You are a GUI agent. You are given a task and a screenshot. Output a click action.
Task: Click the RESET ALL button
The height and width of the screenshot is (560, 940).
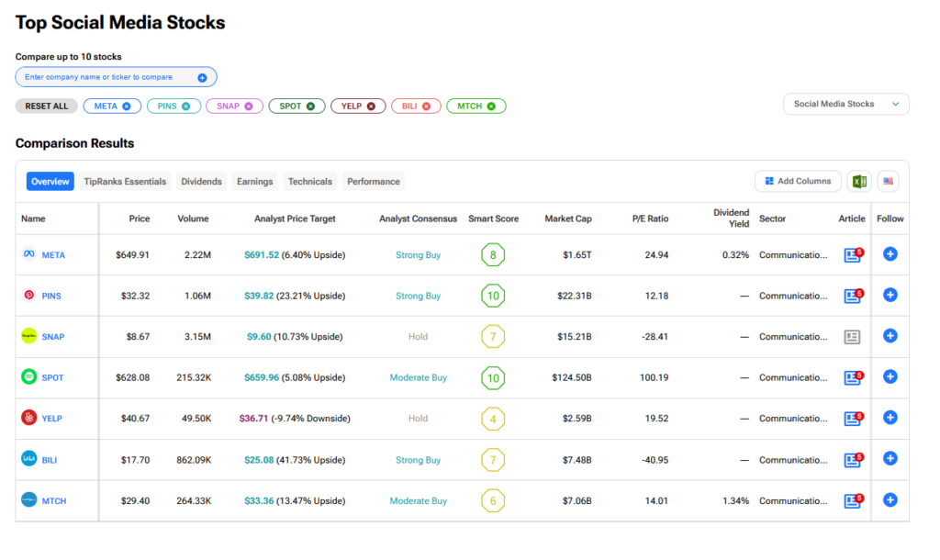(47, 106)
